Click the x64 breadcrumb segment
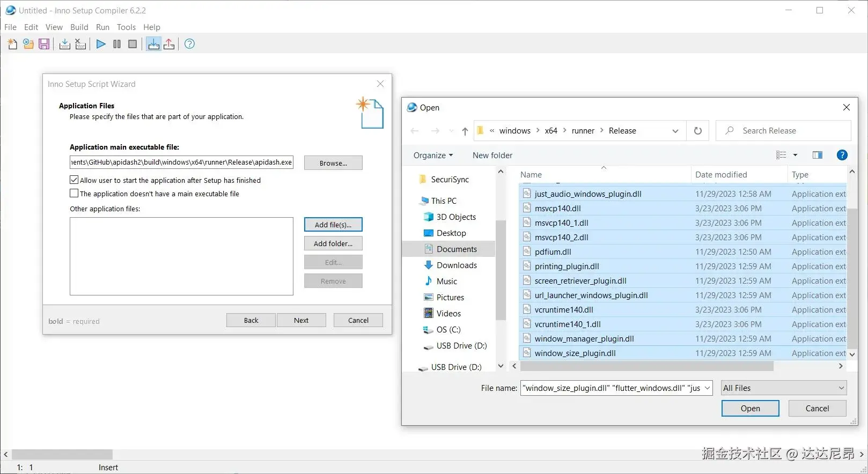This screenshot has width=868, height=474. point(551,131)
